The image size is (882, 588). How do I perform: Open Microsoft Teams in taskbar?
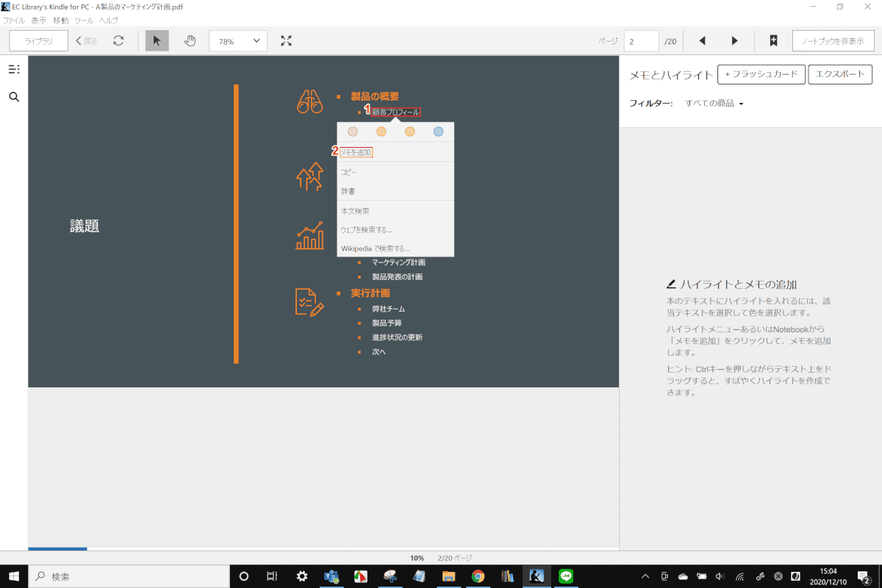(x=331, y=576)
